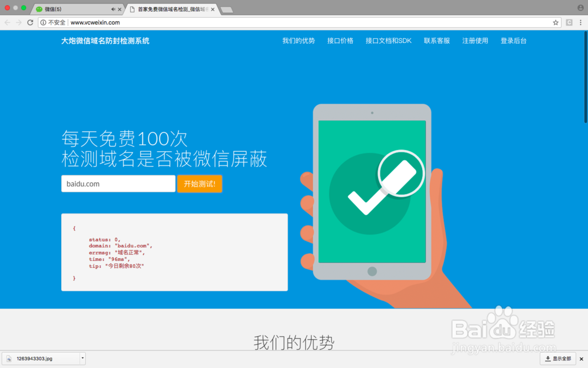Click the 1263943303.jpg file icon
The width and height of the screenshot is (588, 368).
click(9, 359)
